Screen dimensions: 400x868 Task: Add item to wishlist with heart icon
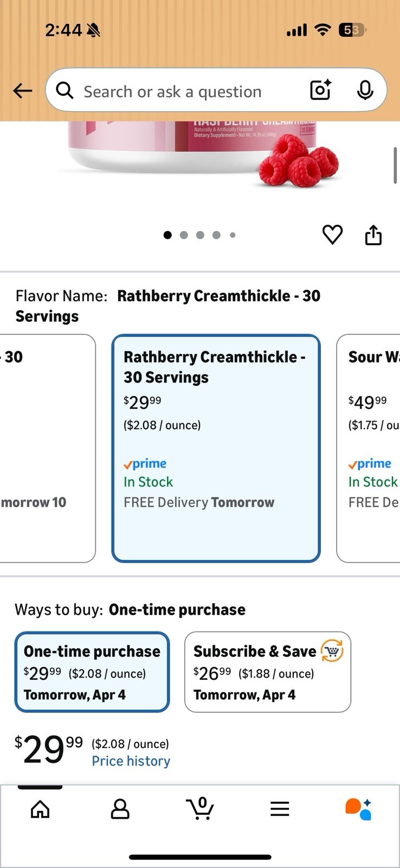point(332,234)
